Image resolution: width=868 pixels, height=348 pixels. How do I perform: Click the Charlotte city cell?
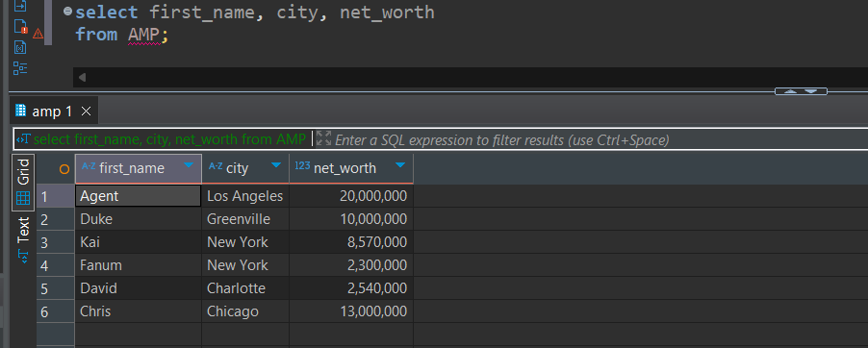245,288
